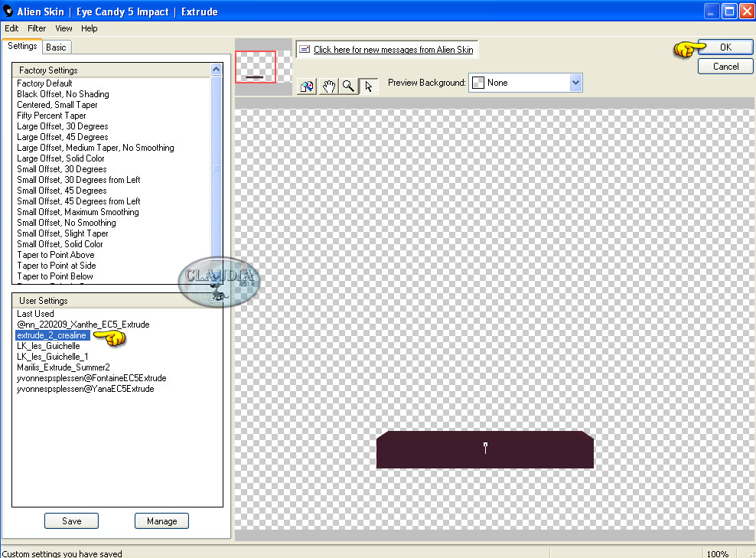Switch to the Basic tab
756x558 pixels.
(x=57, y=47)
